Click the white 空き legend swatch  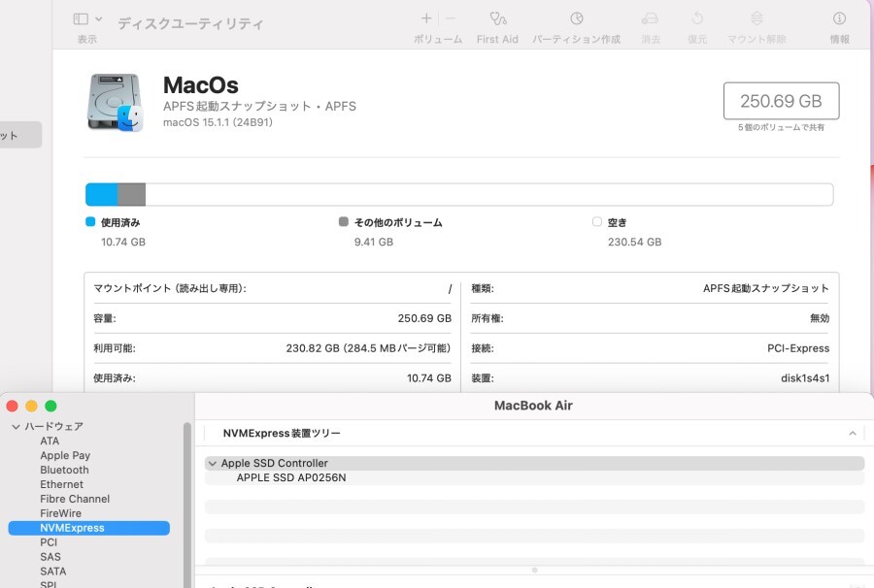597,221
